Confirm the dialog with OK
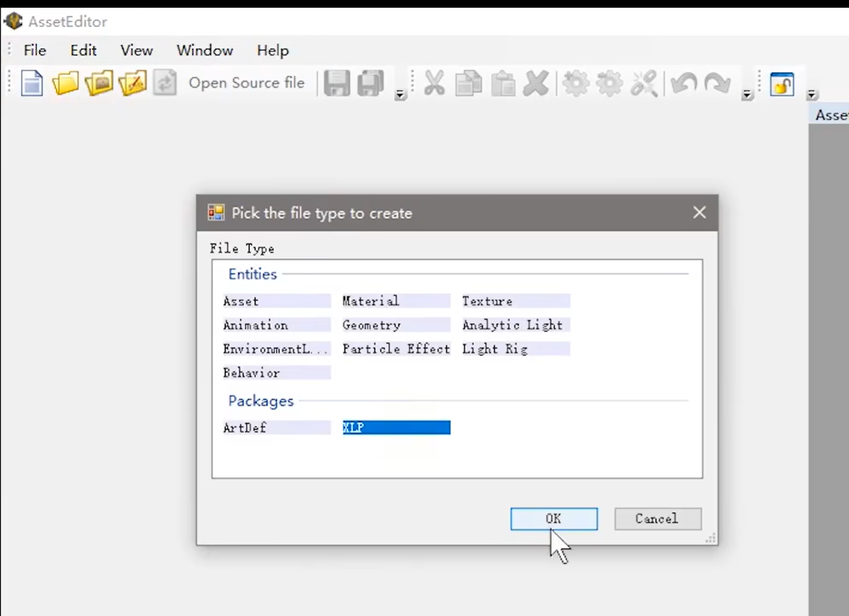This screenshot has width=849, height=616. click(x=554, y=519)
